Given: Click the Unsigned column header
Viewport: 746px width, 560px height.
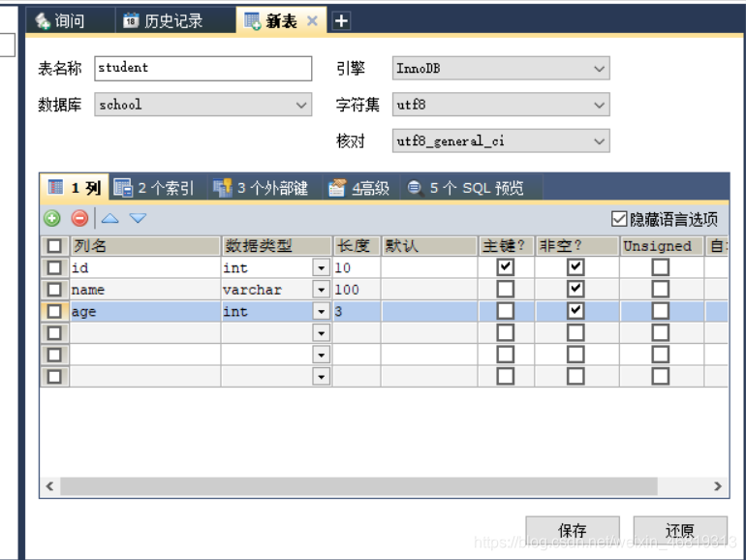Looking at the screenshot, I should tap(662, 246).
